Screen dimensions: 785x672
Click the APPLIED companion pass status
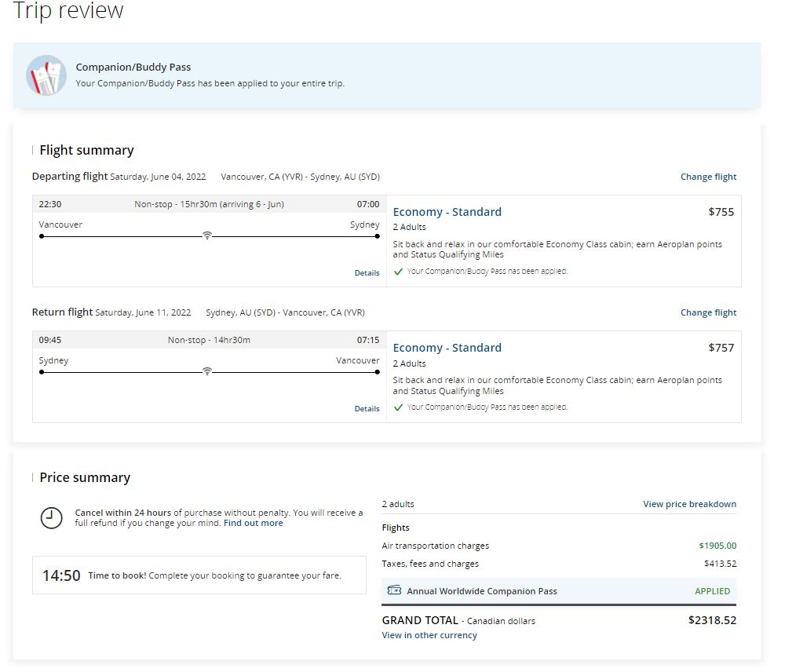[712, 591]
